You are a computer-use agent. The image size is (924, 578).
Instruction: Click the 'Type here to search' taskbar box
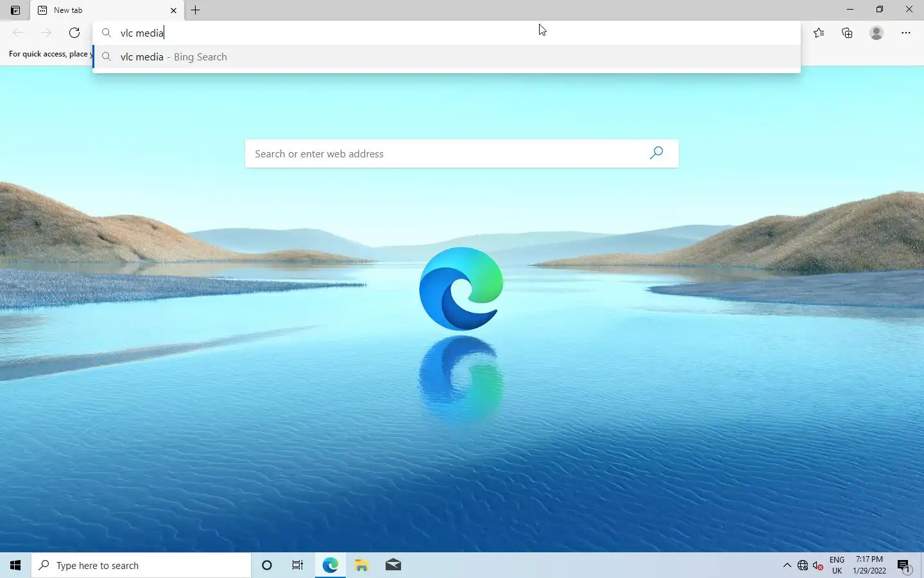click(141, 565)
